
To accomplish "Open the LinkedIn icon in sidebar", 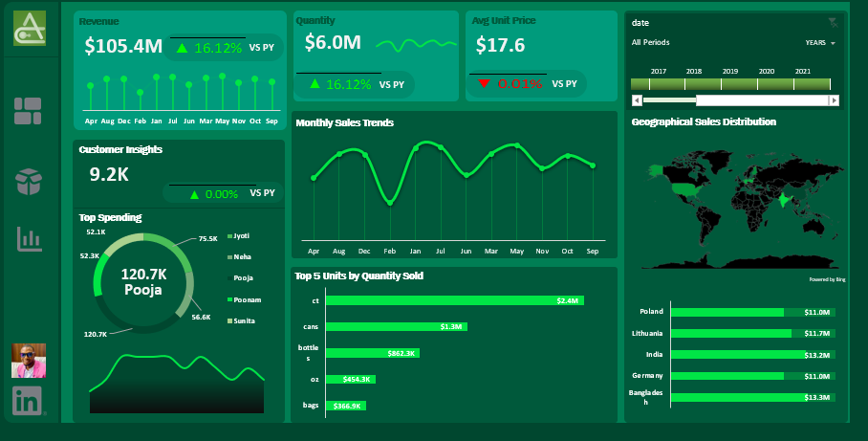I will [x=27, y=401].
